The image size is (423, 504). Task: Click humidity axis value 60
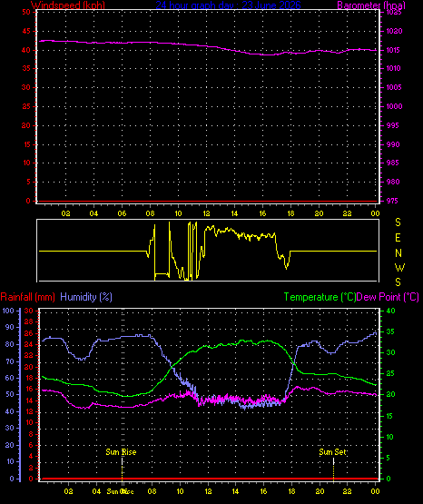point(10,378)
